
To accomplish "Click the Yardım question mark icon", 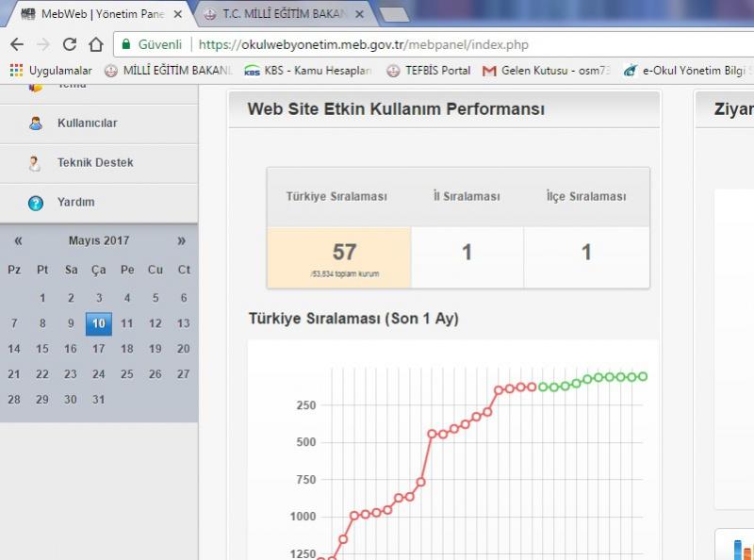I will [36, 203].
